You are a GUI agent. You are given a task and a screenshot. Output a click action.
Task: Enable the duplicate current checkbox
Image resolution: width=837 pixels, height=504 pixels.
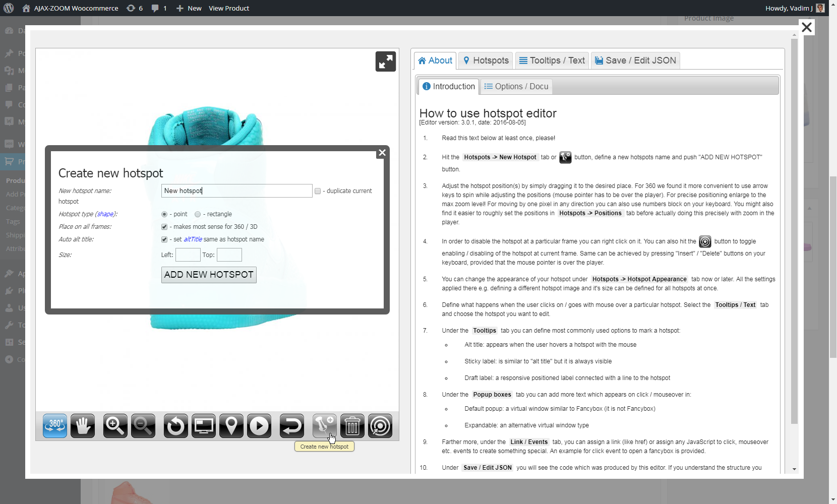pyautogui.click(x=318, y=191)
